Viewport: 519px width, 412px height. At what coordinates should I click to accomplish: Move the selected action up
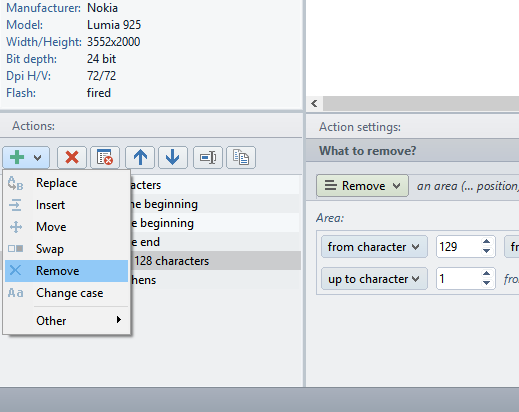[140, 157]
